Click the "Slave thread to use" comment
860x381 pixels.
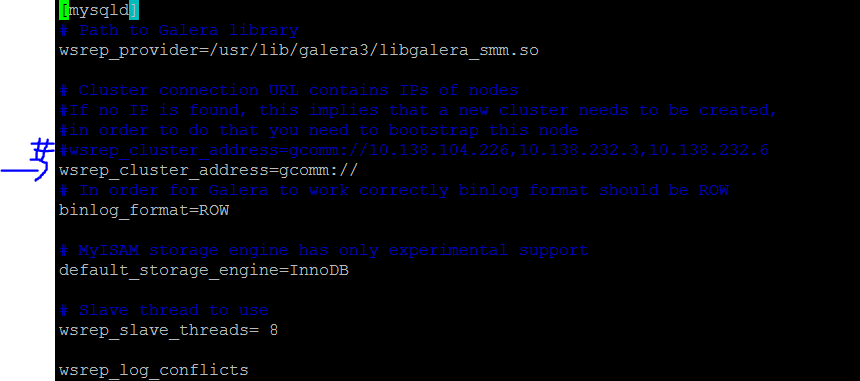[x=163, y=310]
